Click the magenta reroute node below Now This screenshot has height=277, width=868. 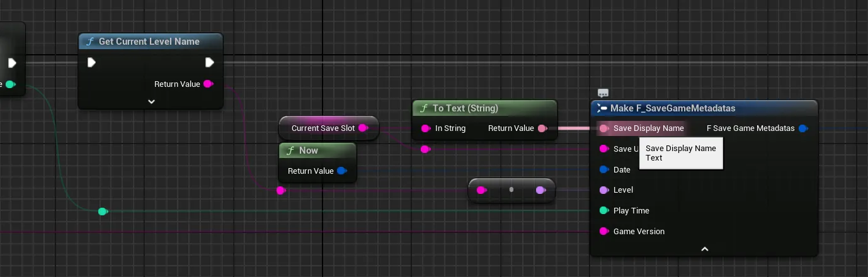coord(281,190)
